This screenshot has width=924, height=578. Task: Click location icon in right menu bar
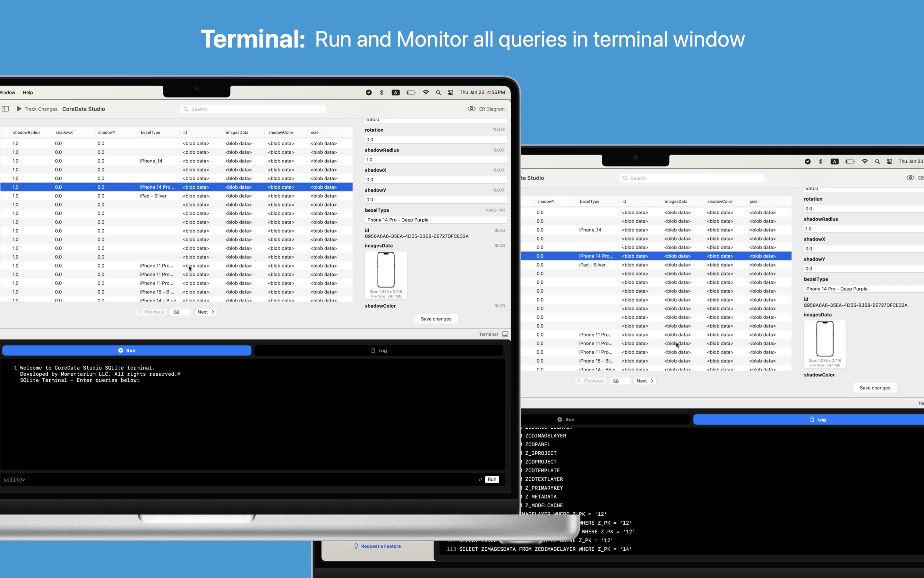(x=808, y=161)
